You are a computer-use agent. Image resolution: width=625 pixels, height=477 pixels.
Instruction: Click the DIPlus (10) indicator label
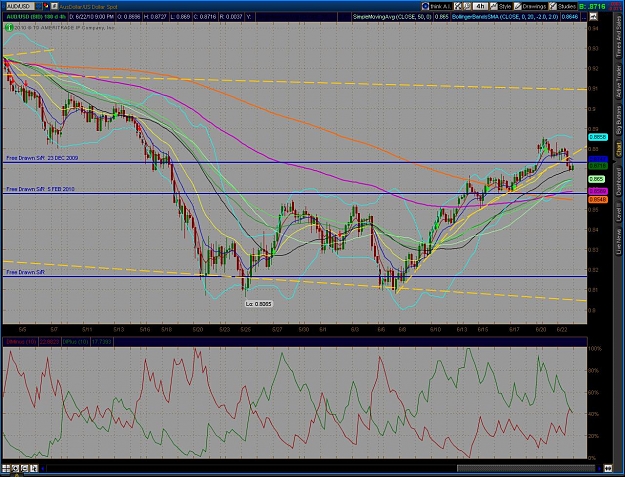(75, 342)
